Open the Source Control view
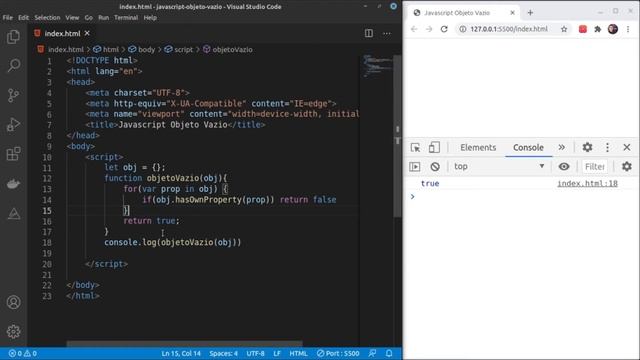This screenshot has width=640, height=360. pyautogui.click(x=13, y=95)
